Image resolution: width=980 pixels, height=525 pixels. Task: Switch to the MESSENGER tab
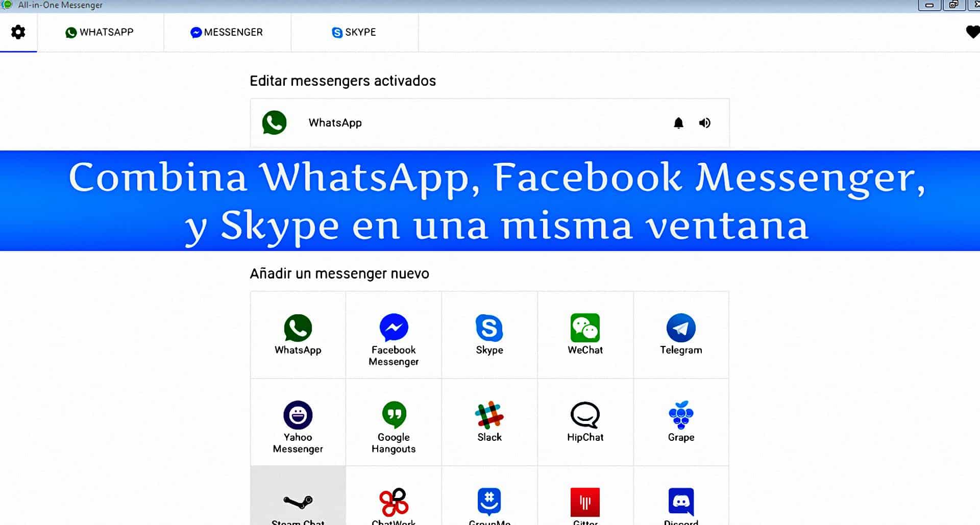[227, 32]
